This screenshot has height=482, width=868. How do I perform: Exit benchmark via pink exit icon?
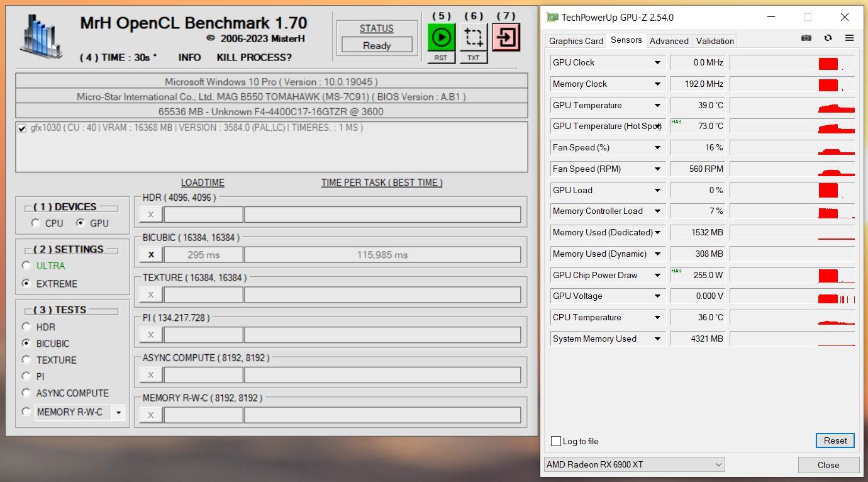coord(506,37)
